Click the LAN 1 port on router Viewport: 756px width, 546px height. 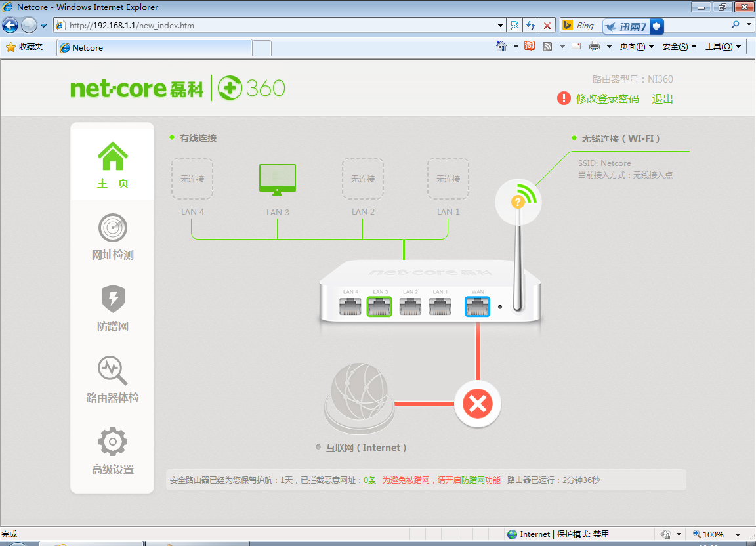440,306
